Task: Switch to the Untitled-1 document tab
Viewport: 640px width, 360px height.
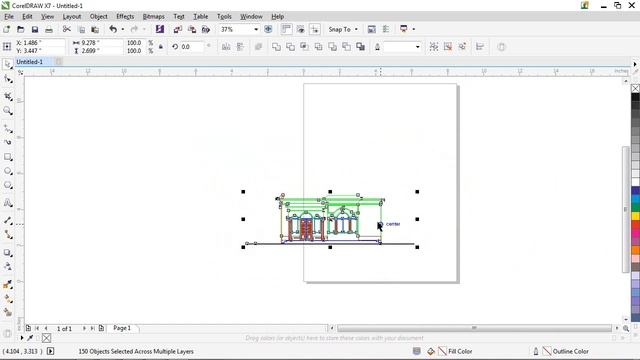Action: pos(29,62)
